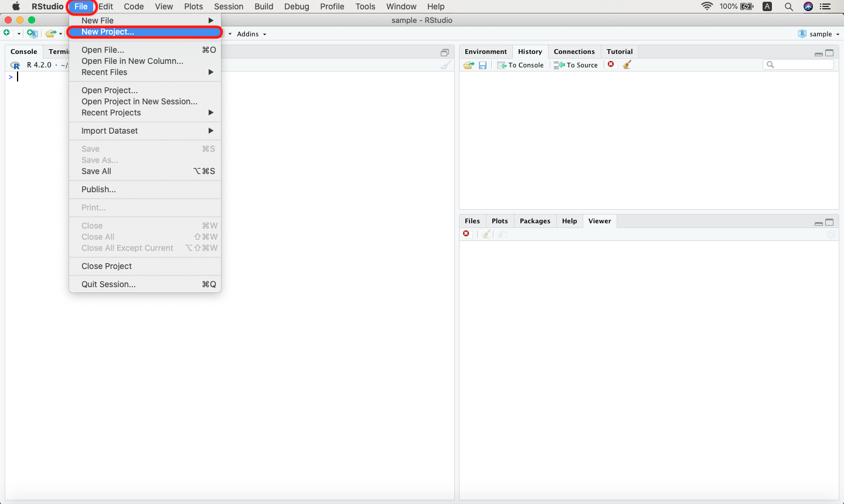
Task: Open the Apple menu
Action: click(x=16, y=6)
